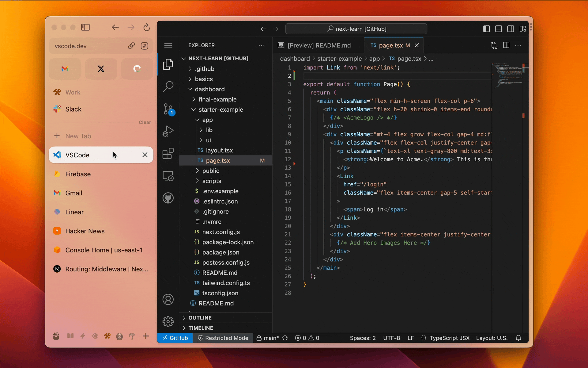Open the Hacker News browser tab
This screenshot has height=368, width=588.
(x=101, y=231)
